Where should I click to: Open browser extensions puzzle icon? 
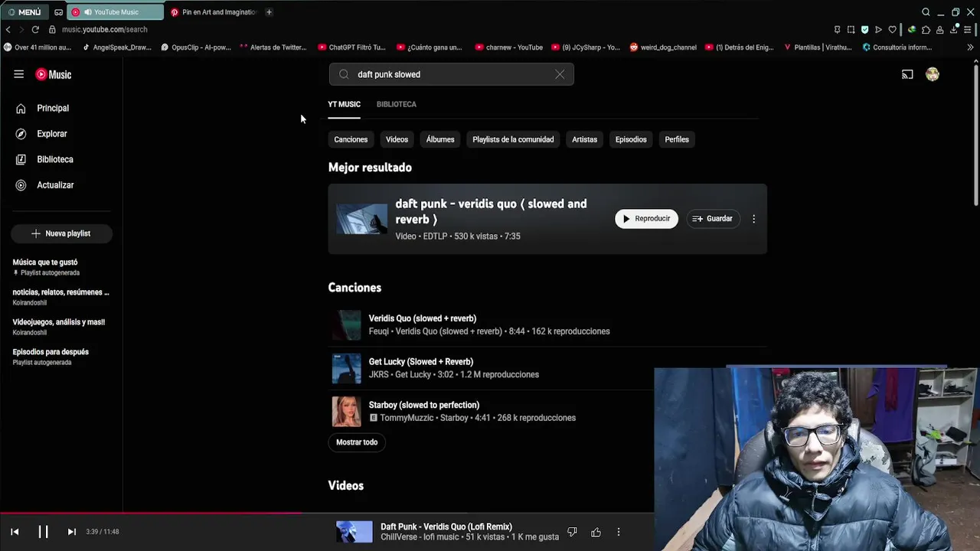[926, 30]
